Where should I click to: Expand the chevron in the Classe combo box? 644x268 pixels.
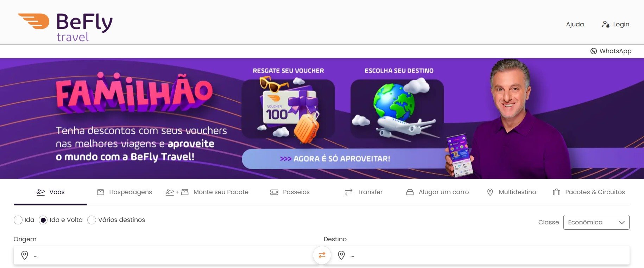[622, 222]
